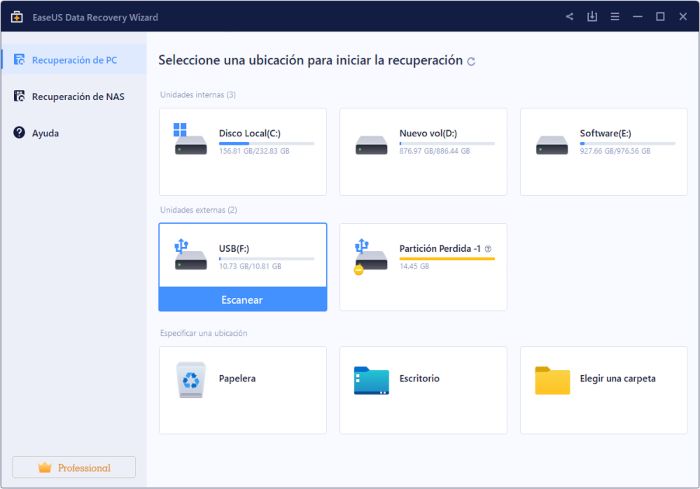Click the Recuperación de NAS sidebar icon
700x489 pixels.
point(19,96)
